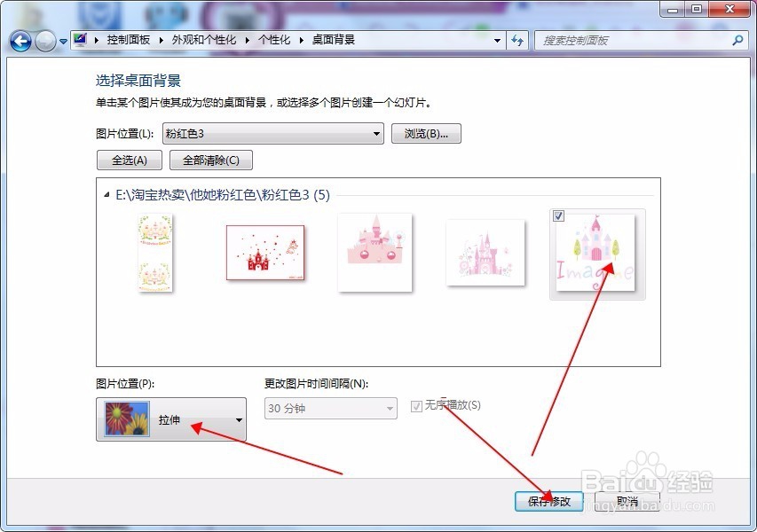Click the 浏览(B)... button
The width and height of the screenshot is (757, 532).
(x=426, y=134)
